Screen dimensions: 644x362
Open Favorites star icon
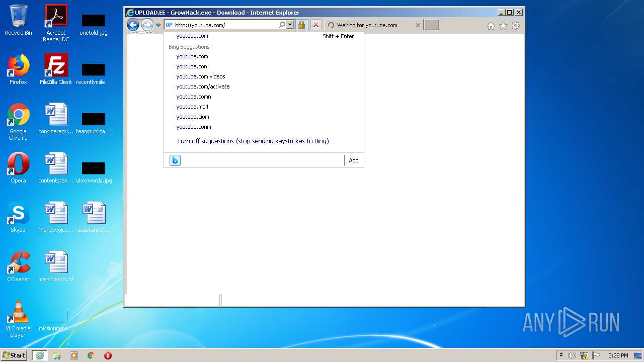tap(503, 26)
